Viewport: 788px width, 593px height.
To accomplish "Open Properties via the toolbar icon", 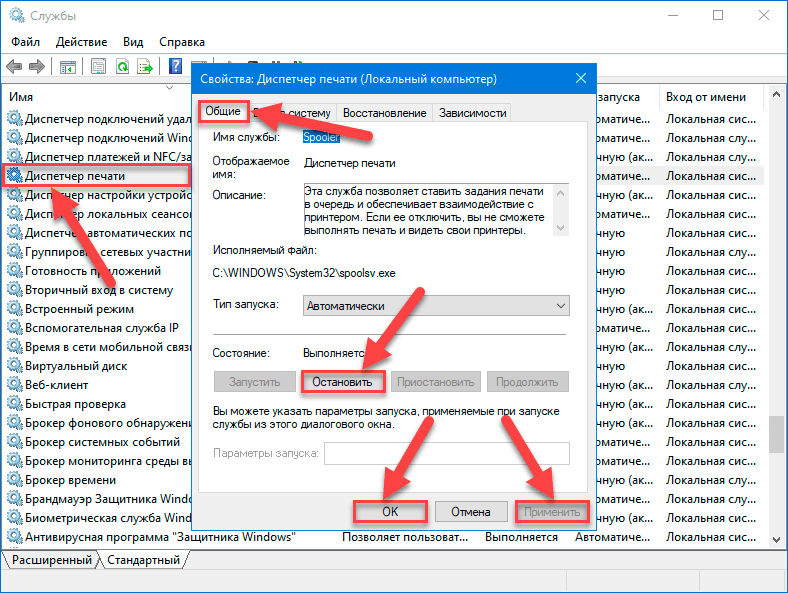I will tap(98, 66).
